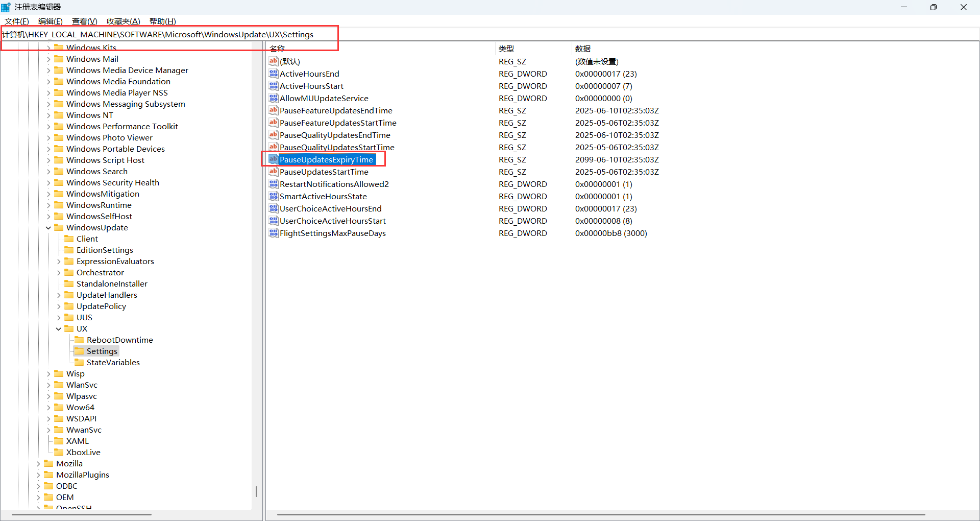Expand the UpdateHandlers key
Screen dimensions: 980x521
[59, 295]
